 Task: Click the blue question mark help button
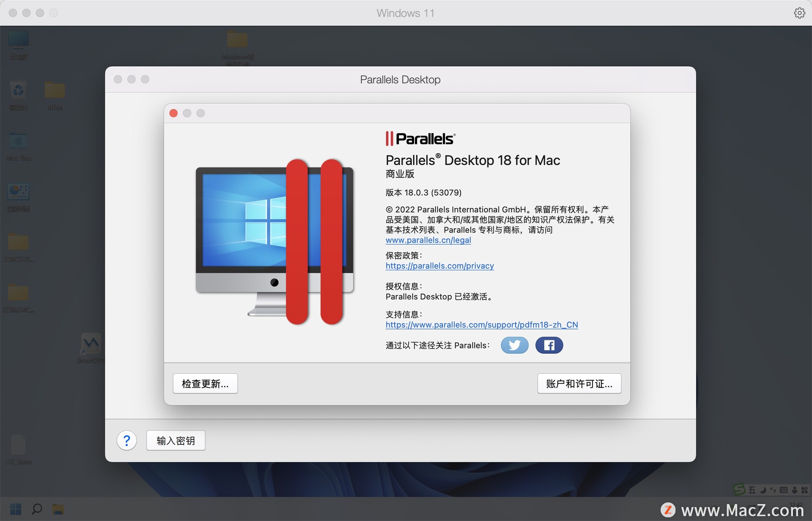(x=126, y=441)
